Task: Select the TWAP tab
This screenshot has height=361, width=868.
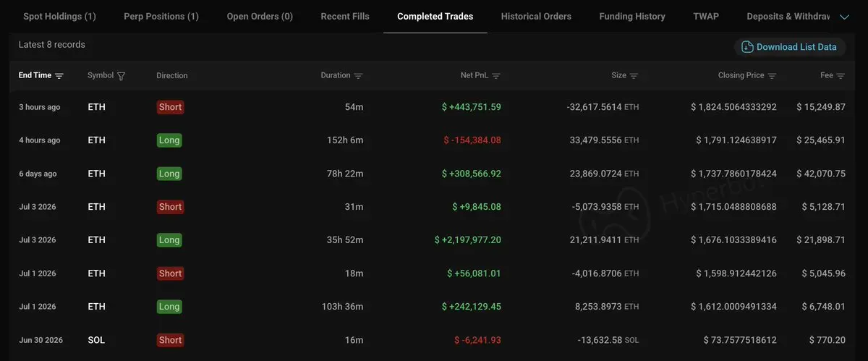Action: (x=706, y=16)
